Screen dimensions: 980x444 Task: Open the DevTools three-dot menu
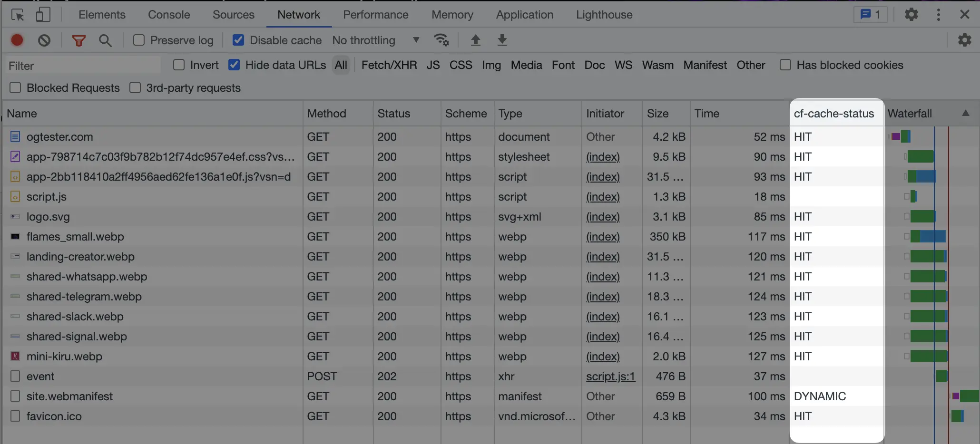tap(938, 15)
